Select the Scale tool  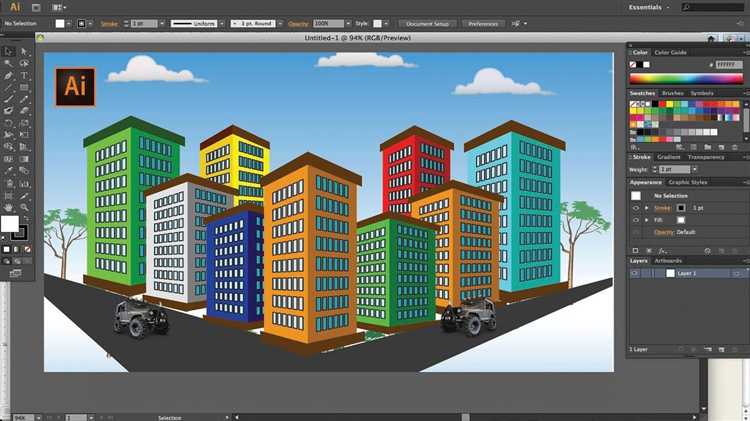pyautogui.click(x=24, y=123)
